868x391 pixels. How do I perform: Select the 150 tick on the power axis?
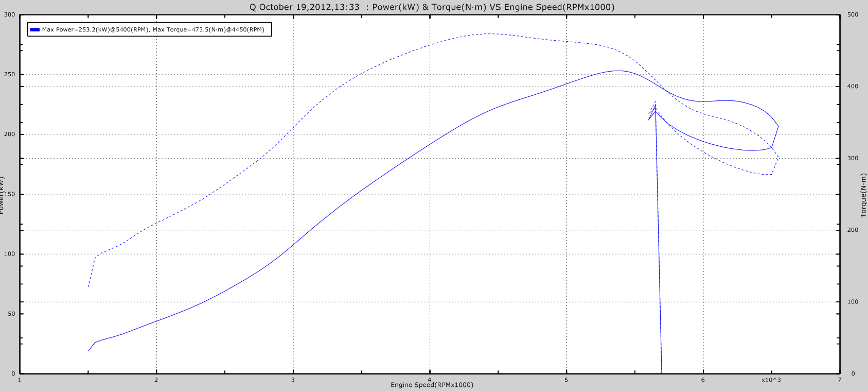pos(10,194)
